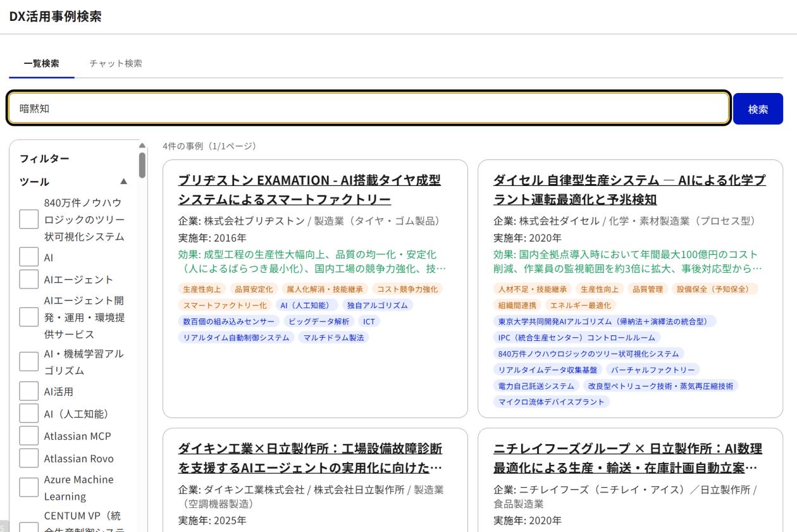Collapse the ツール filter section arrow

(x=124, y=182)
